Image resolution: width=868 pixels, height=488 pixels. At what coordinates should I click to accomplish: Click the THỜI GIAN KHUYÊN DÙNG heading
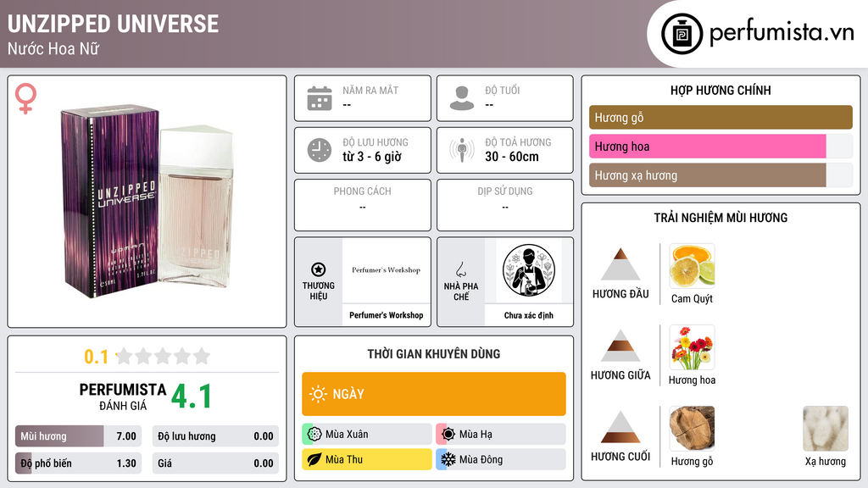(x=434, y=353)
